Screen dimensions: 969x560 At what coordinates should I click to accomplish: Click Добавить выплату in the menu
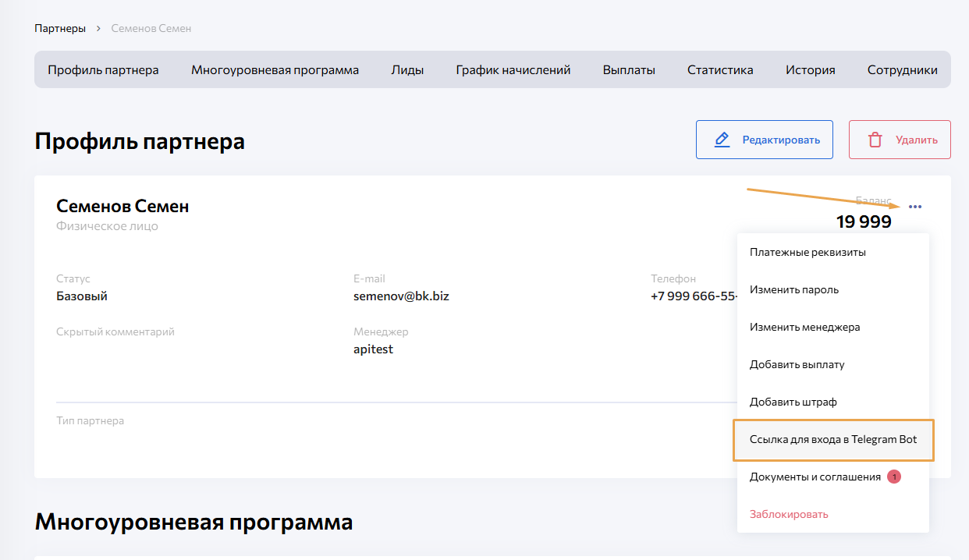point(797,364)
